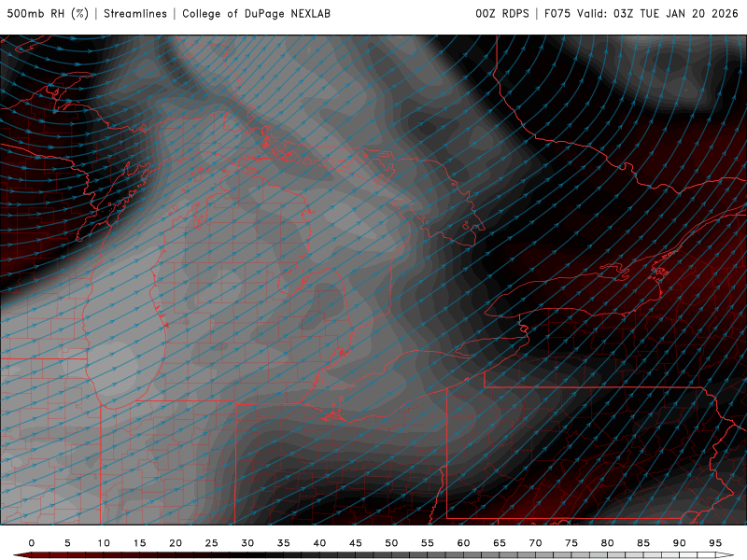Choose the 40 label on the legend

click(x=319, y=543)
